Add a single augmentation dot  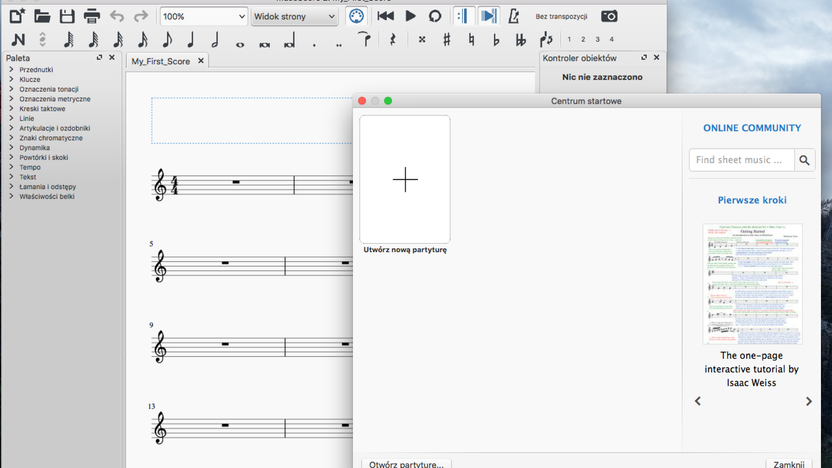(x=314, y=45)
